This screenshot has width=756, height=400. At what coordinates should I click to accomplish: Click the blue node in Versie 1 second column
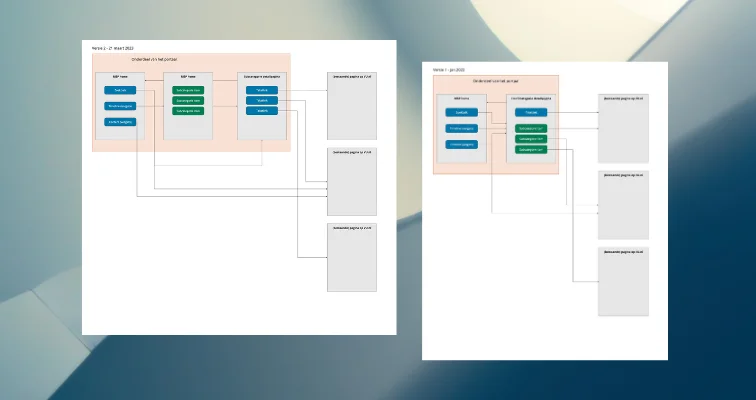(531, 113)
